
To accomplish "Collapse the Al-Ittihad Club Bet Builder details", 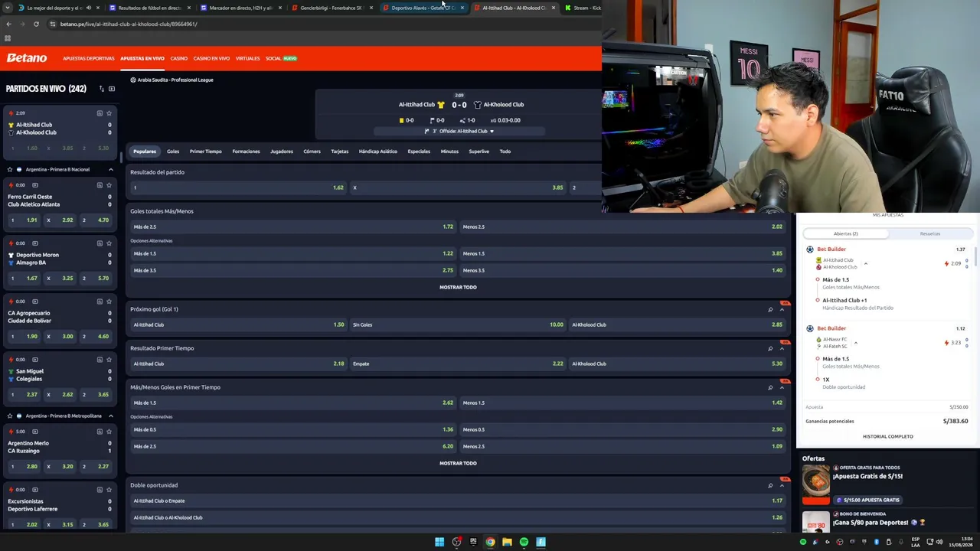I will coord(865,263).
